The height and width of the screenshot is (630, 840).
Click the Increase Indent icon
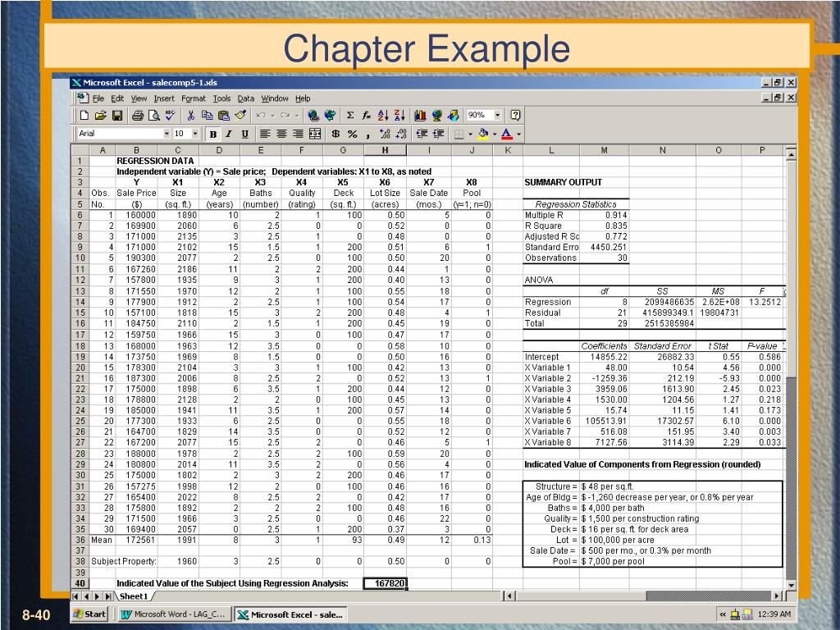pyautogui.click(x=438, y=134)
